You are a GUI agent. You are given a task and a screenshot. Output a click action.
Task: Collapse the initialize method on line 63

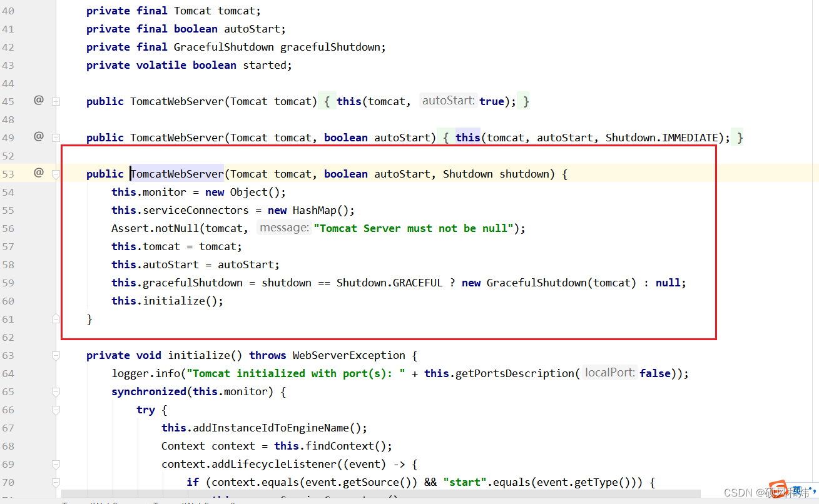click(56, 355)
